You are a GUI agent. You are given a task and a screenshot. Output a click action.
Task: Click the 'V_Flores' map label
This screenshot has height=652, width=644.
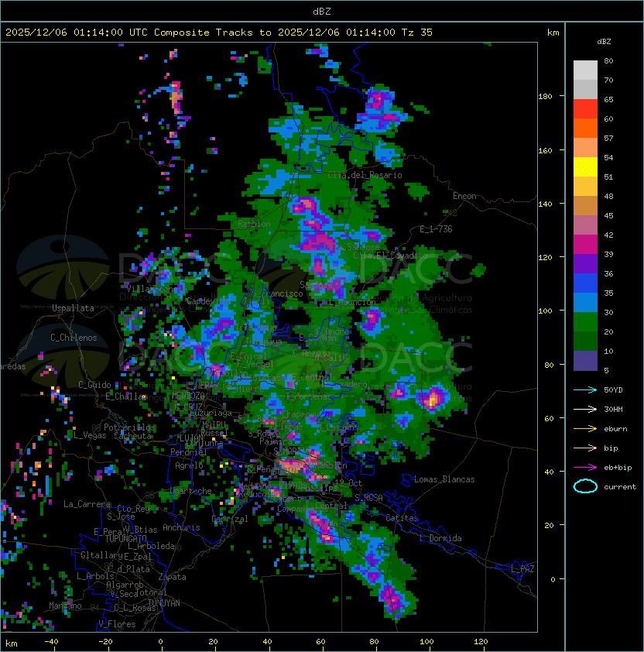pyautogui.click(x=117, y=624)
